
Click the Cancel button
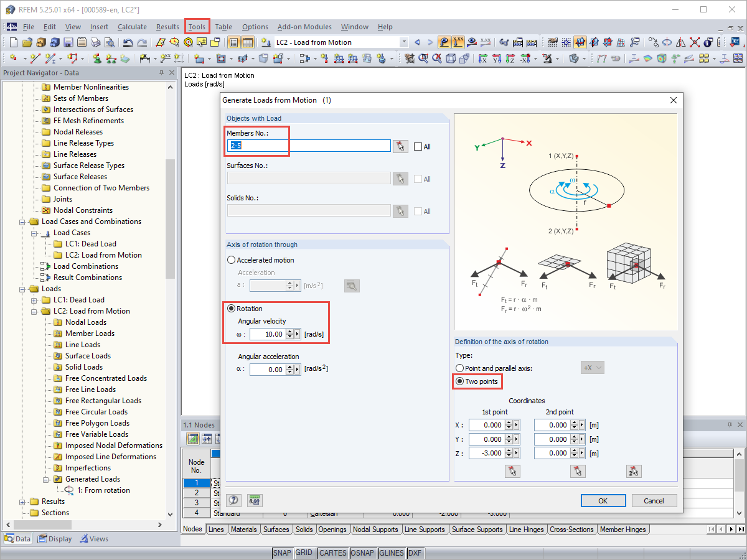pyautogui.click(x=654, y=501)
